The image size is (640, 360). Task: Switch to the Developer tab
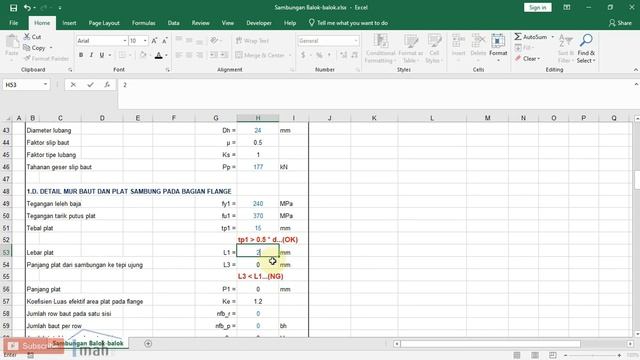(259, 23)
